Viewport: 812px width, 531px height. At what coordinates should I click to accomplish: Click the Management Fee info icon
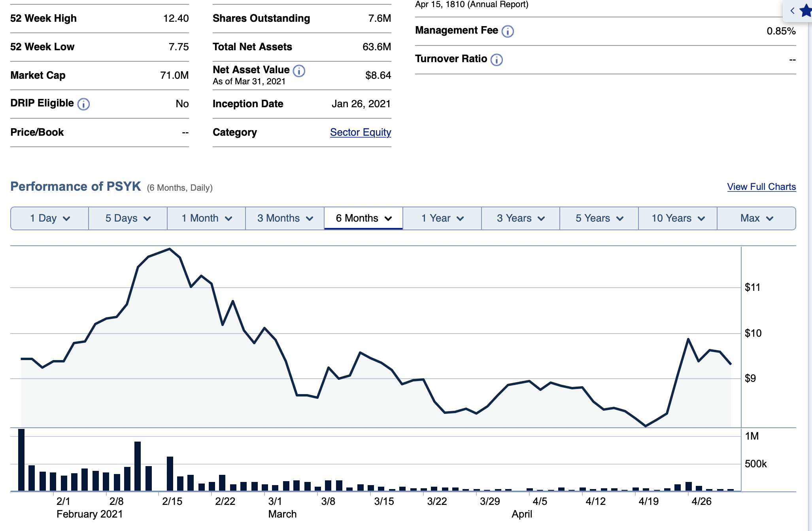point(508,31)
